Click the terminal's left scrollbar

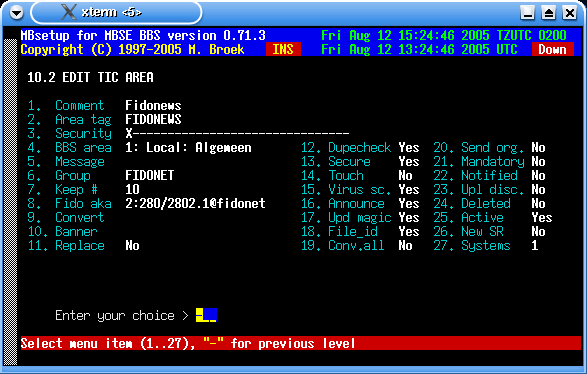[10, 201]
